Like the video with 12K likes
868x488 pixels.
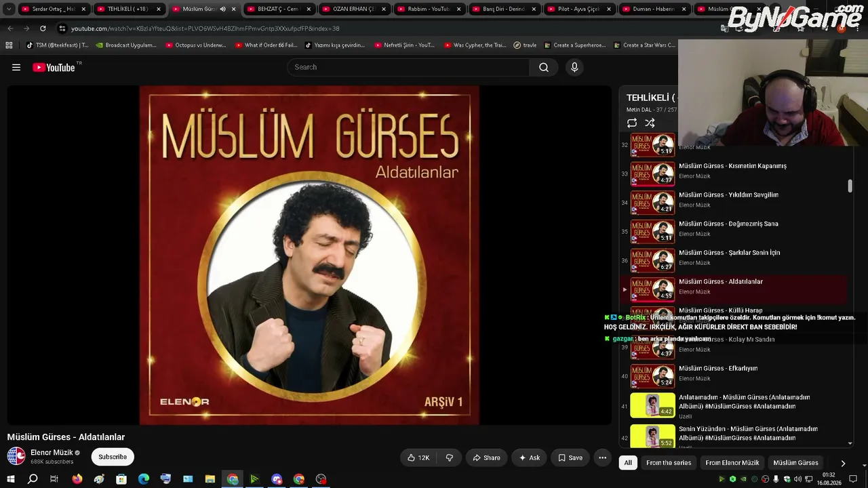(x=418, y=457)
